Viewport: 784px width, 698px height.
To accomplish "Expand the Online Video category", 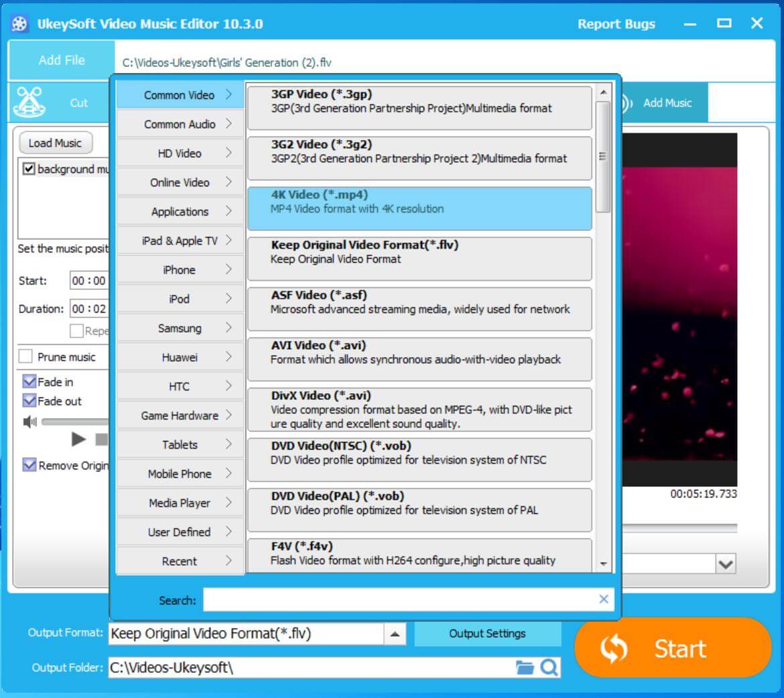I will click(180, 182).
